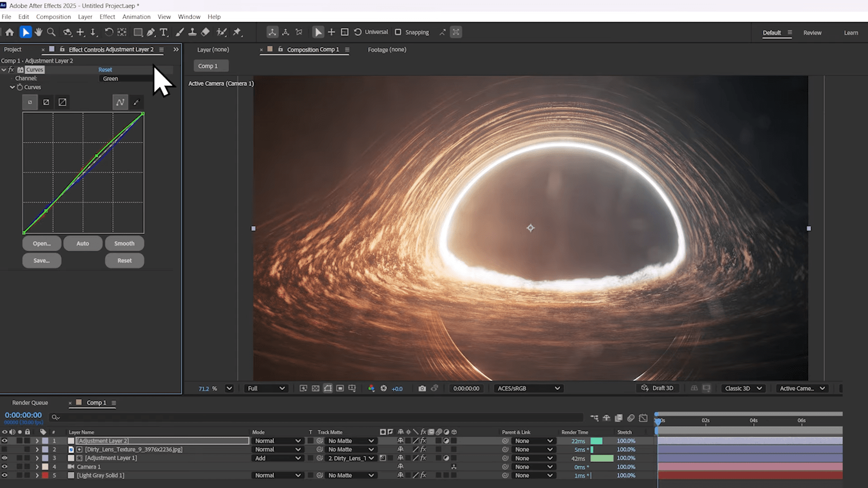Click the eyedropper in the Curves effect
868x488 pixels.
(136, 102)
